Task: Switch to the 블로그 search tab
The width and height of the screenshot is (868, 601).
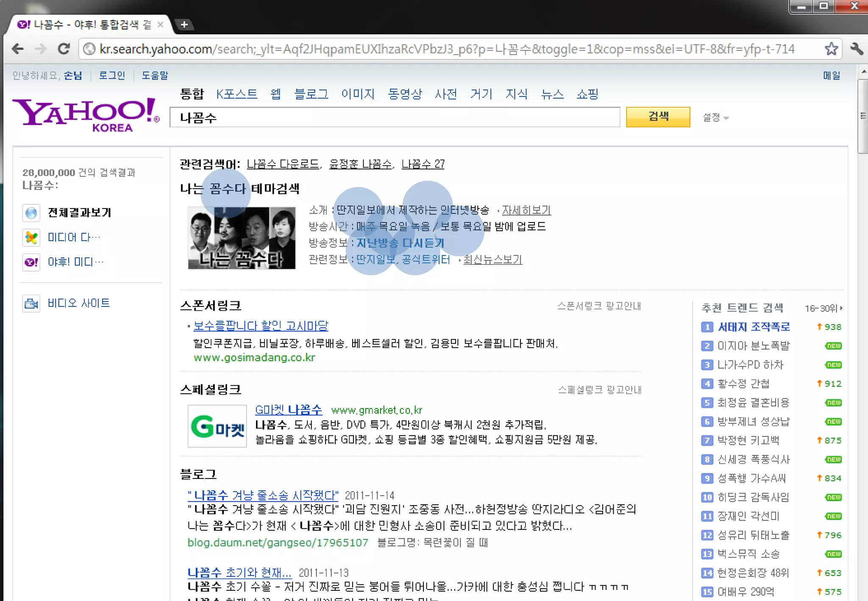Action: [x=311, y=94]
